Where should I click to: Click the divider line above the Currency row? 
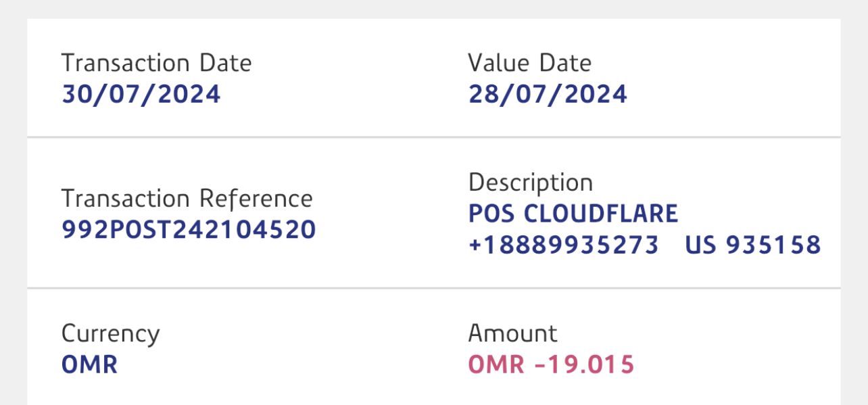click(x=433, y=288)
